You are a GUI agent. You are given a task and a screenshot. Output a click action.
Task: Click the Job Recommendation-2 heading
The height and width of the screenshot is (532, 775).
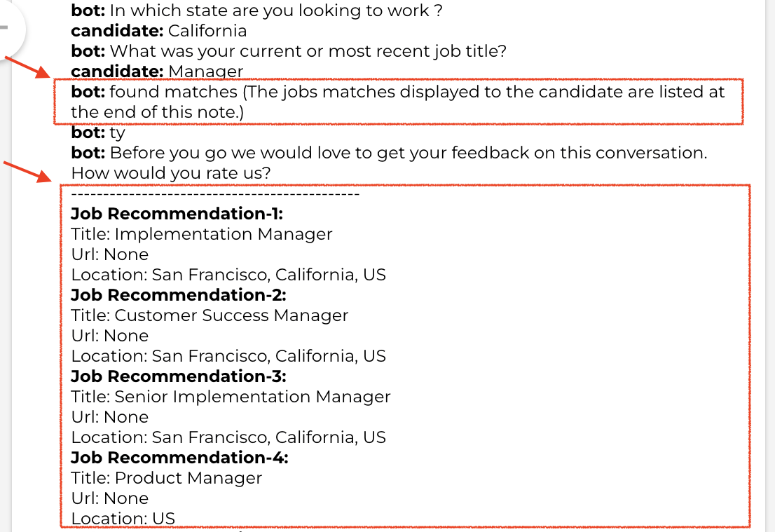[179, 294]
